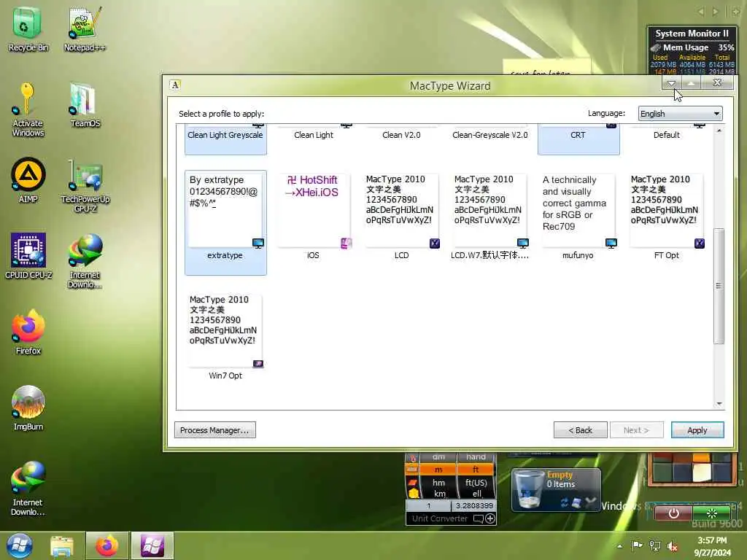Launch Notepad++ from the desktop
Screen dimensions: 747x560
pos(85,28)
